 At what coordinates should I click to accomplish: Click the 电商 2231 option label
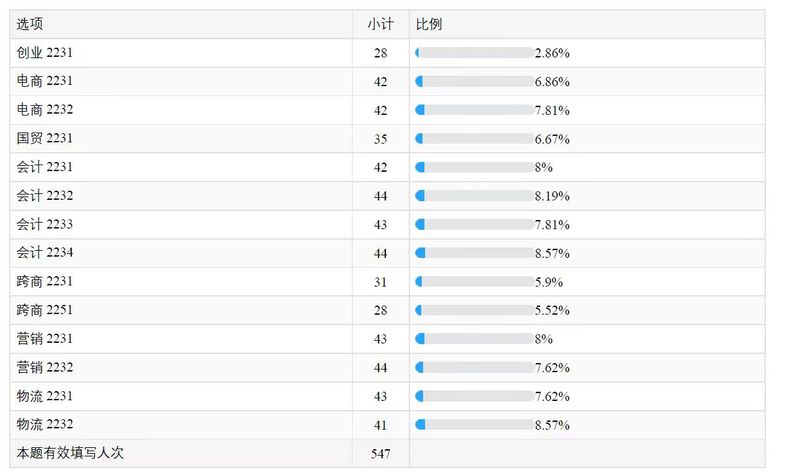point(45,81)
